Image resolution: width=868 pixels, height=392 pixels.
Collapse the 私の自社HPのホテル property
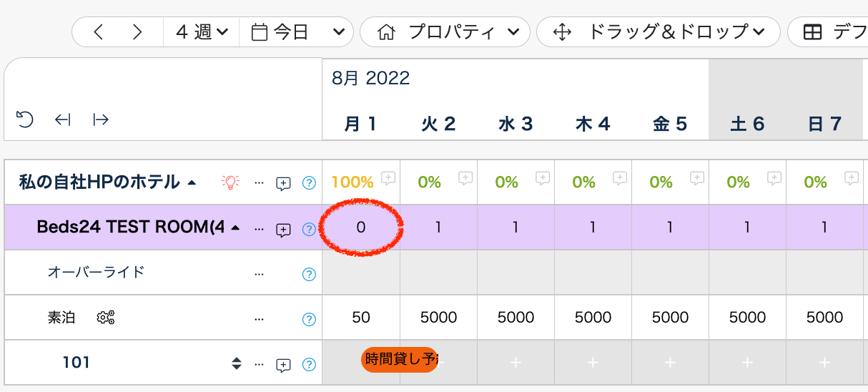191,182
